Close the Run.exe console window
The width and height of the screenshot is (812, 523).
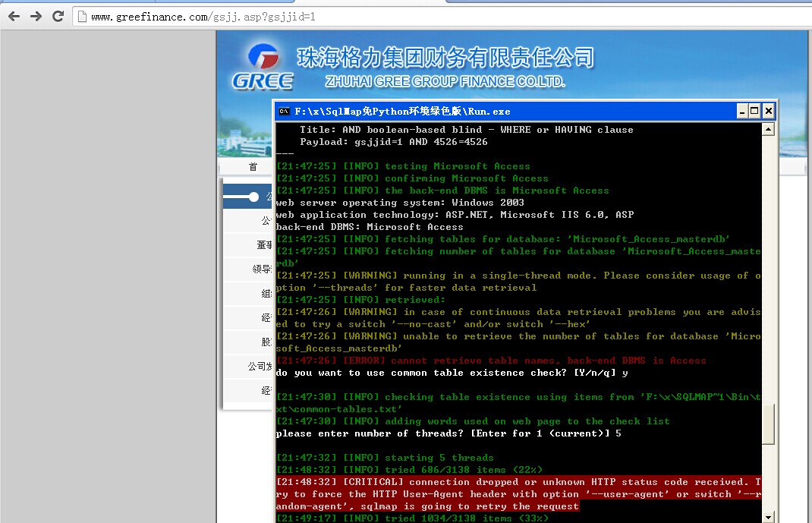click(x=769, y=112)
